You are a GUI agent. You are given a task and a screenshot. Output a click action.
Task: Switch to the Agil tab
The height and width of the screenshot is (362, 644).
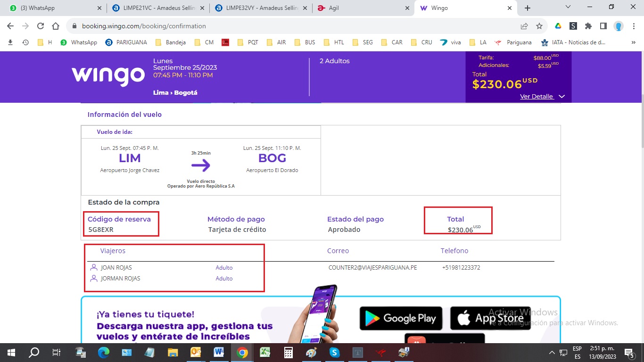pyautogui.click(x=363, y=8)
